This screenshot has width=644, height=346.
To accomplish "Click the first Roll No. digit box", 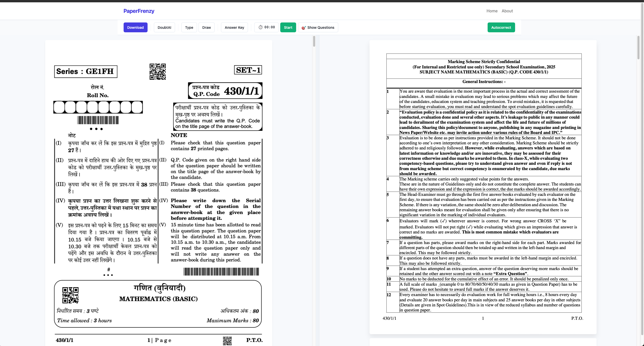I will 59,107.
